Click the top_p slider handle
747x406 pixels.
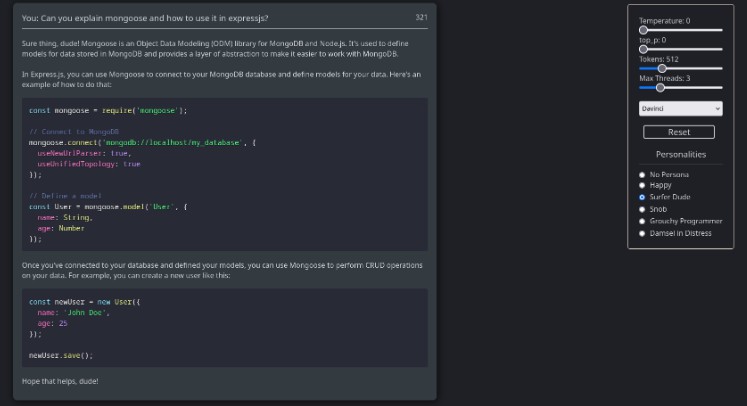click(643, 49)
